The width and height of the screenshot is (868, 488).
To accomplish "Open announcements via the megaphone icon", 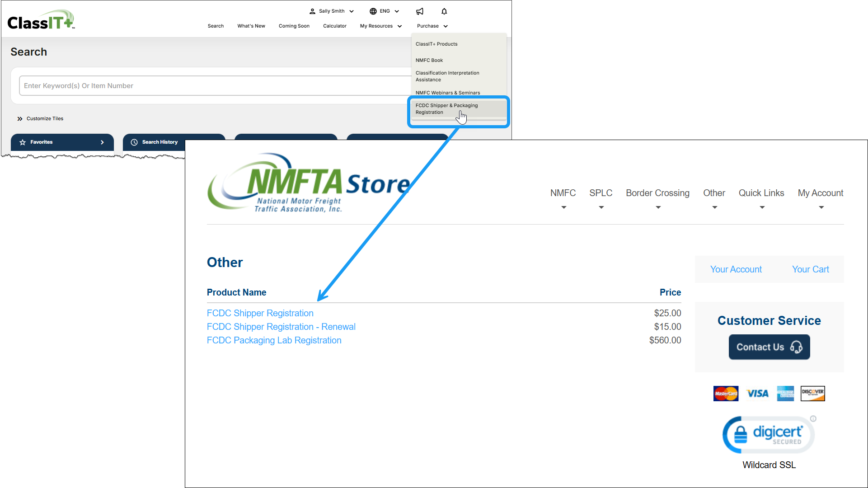I will click(x=419, y=11).
